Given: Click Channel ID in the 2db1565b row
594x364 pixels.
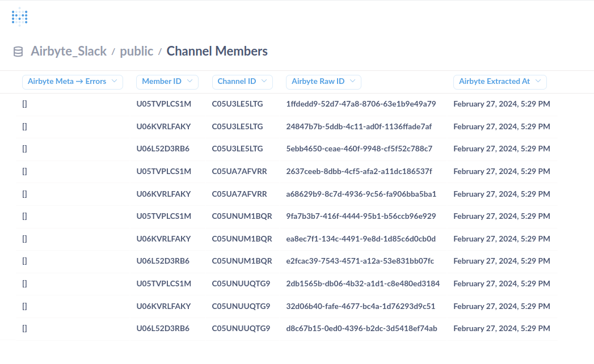Looking at the screenshot, I should (x=241, y=283).
